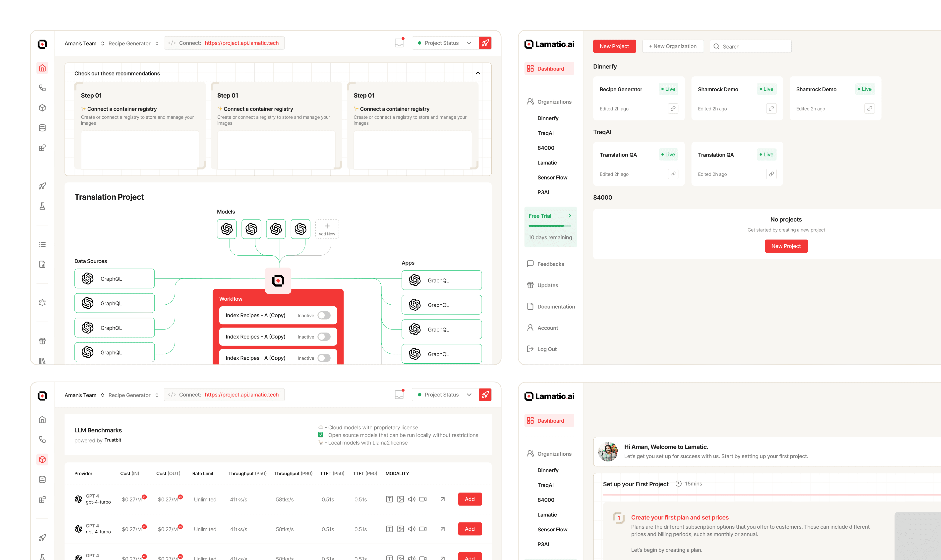The image size is (941, 560).
Task: Open the Recipe Generator project card
Action: [639, 99]
